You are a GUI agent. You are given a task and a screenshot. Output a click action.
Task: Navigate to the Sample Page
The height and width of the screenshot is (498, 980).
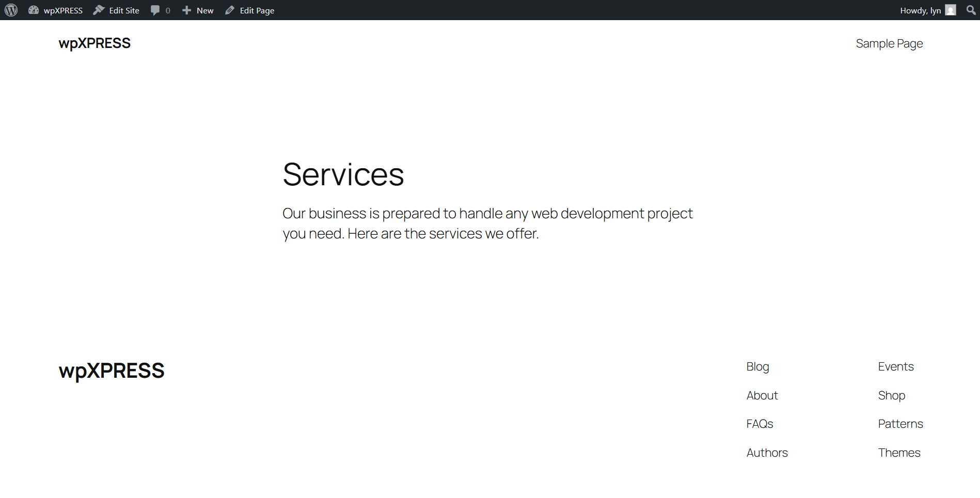tap(889, 43)
